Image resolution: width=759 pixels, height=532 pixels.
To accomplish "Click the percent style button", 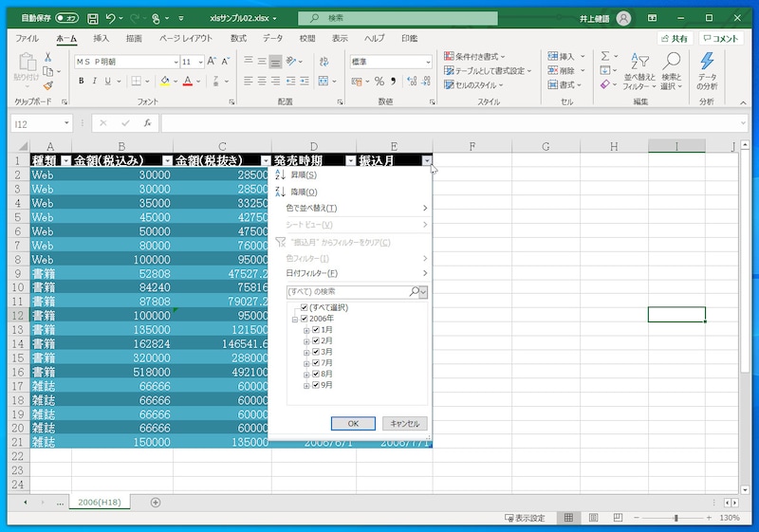I will tap(379, 81).
